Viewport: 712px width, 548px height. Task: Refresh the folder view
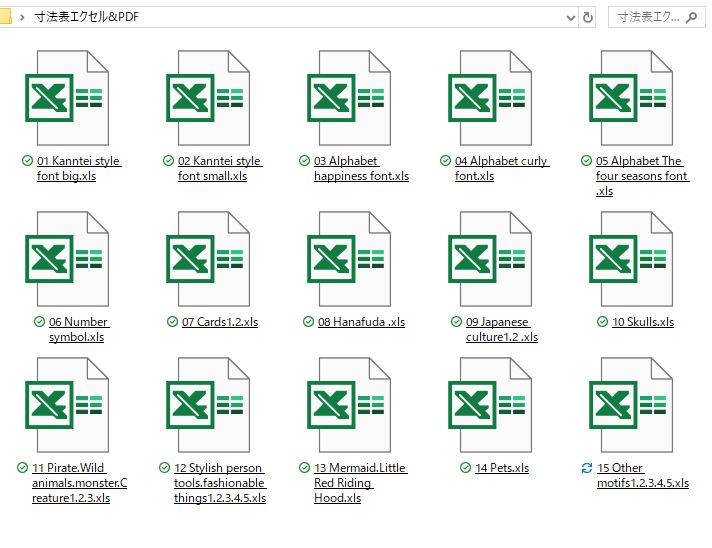pyautogui.click(x=588, y=17)
